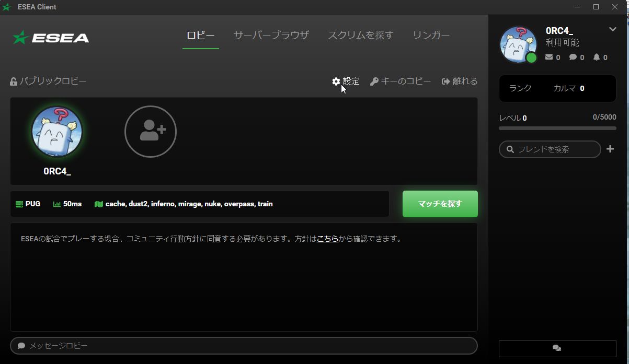629x364 pixels.
Task: Open the スクリムを探す tab
Action: (x=360, y=36)
